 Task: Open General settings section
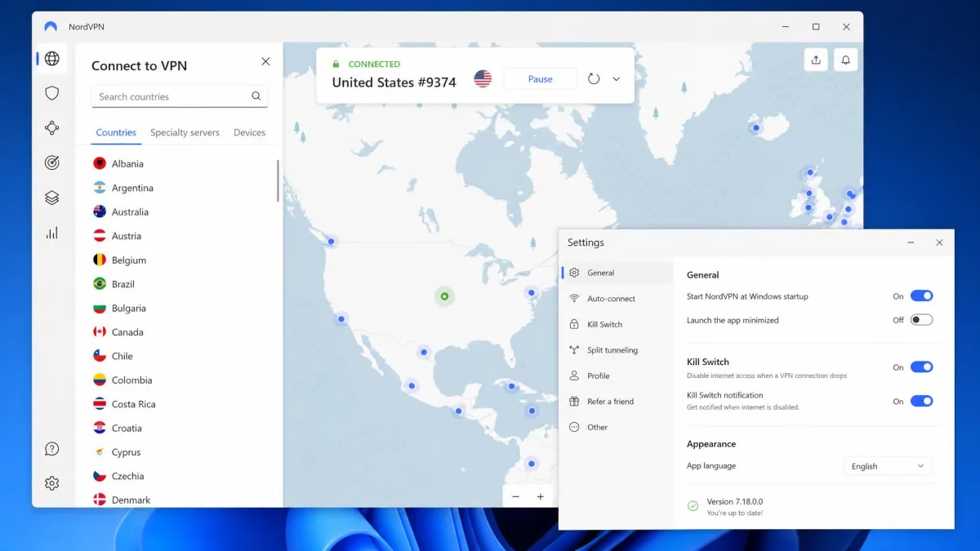point(617,273)
